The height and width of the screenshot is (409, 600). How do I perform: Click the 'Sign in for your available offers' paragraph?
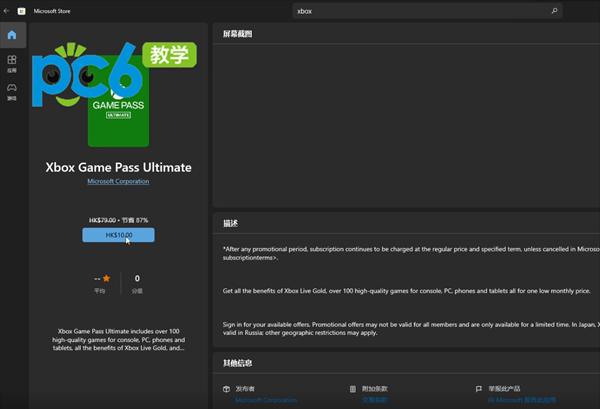pyautogui.click(x=411, y=329)
